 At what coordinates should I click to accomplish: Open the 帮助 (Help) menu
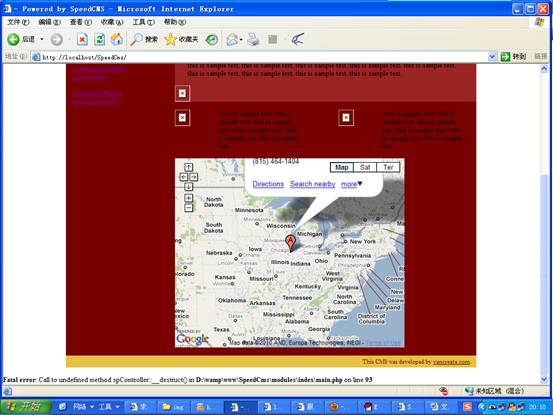coord(175,22)
